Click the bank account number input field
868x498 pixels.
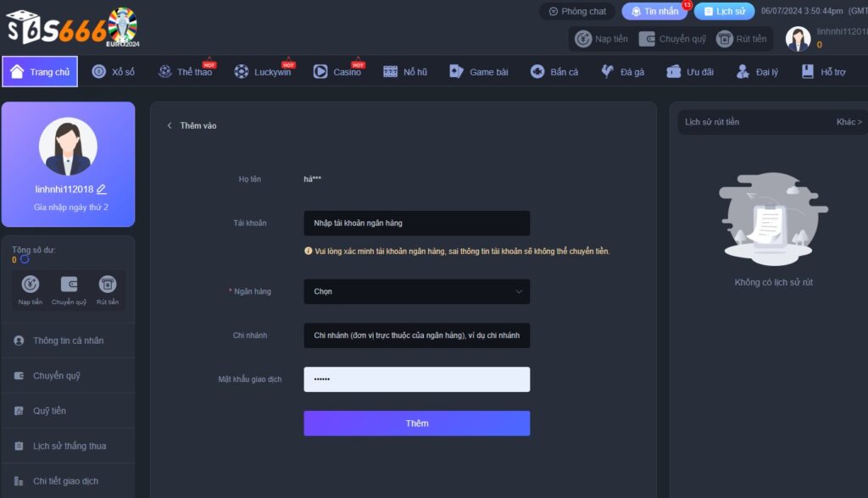416,224
